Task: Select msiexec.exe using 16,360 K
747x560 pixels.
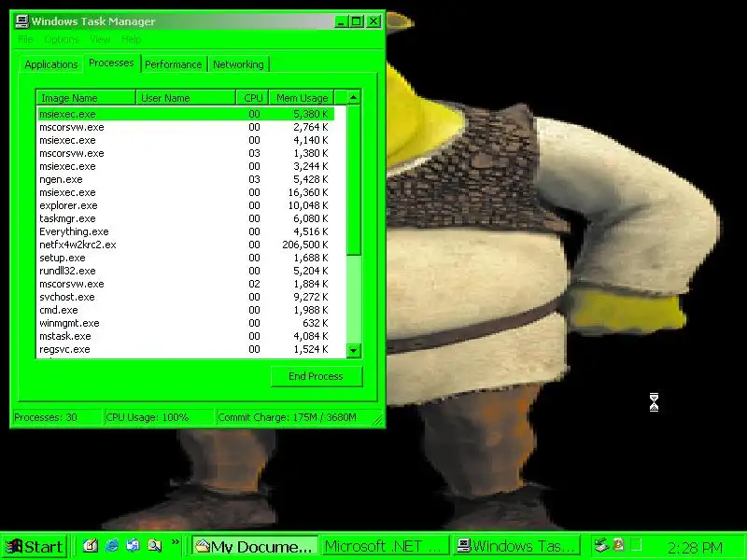Action: point(186,192)
